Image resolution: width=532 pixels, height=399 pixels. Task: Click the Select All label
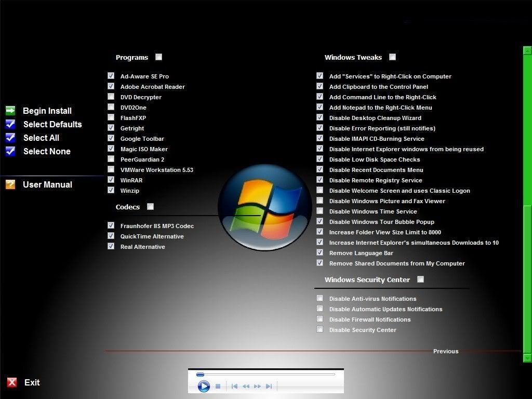41,138
